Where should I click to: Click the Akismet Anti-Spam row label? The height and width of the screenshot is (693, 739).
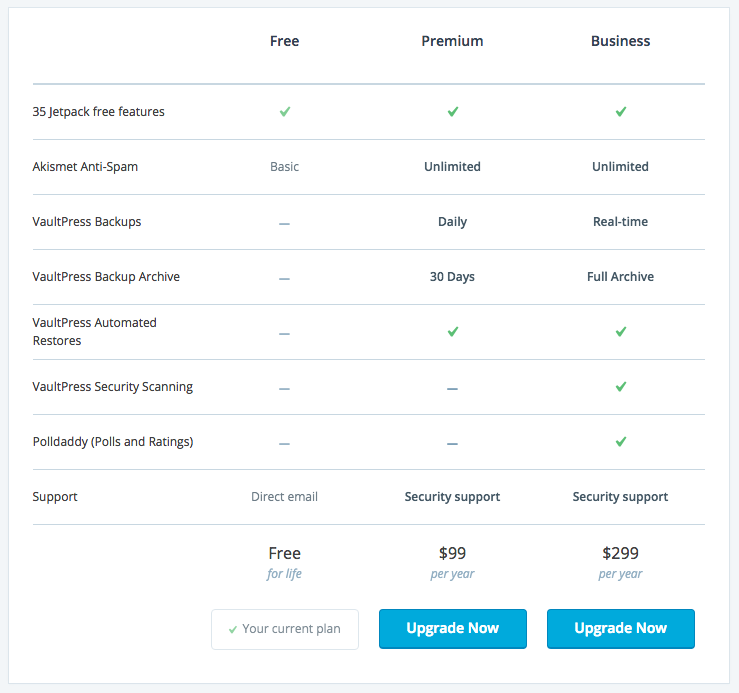pyautogui.click(x=85, y=167)
